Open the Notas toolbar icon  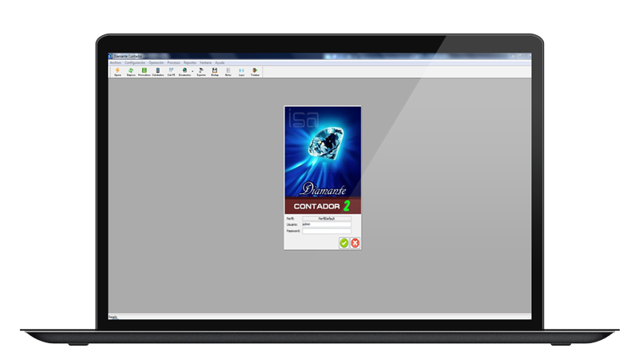pyautogui.click(x=228, y=72)
